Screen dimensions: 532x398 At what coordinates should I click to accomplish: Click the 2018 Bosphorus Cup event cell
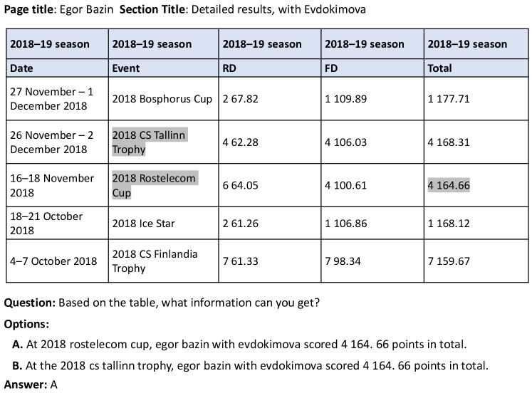(x=163, y=99)
